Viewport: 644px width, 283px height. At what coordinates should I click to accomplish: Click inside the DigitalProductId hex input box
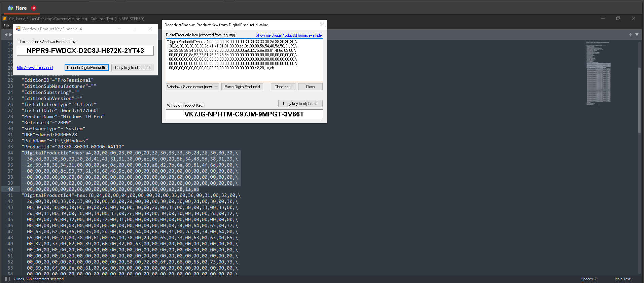coord(244,60)
